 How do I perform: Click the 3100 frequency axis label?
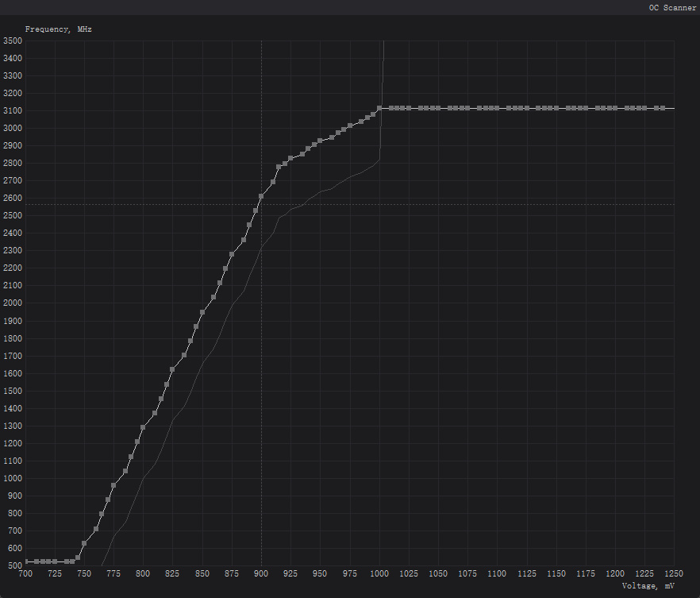[13, 110]
